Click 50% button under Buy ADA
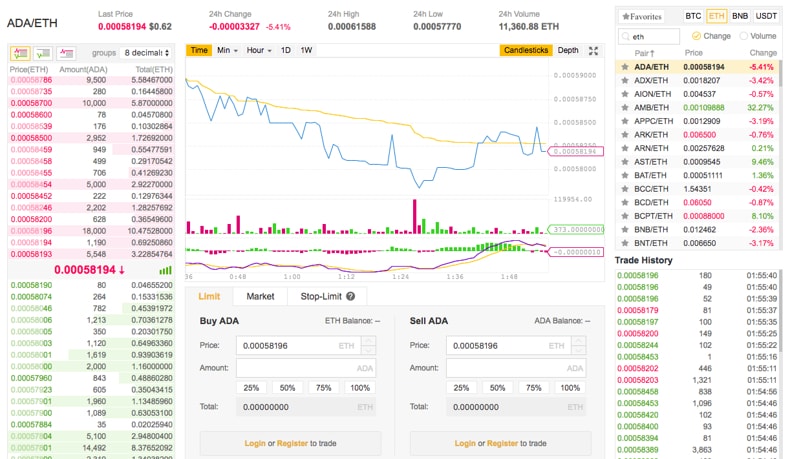 pyautogui.click(x=287, y=388)
